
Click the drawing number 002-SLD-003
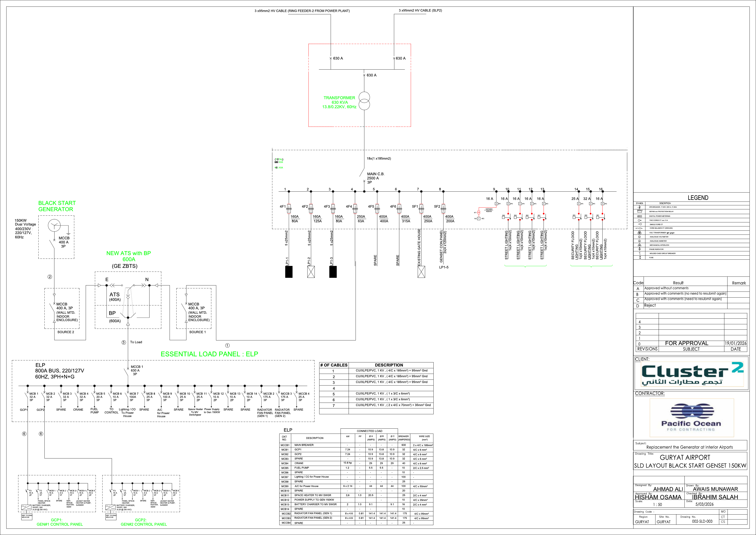click(x=702, y=522)
